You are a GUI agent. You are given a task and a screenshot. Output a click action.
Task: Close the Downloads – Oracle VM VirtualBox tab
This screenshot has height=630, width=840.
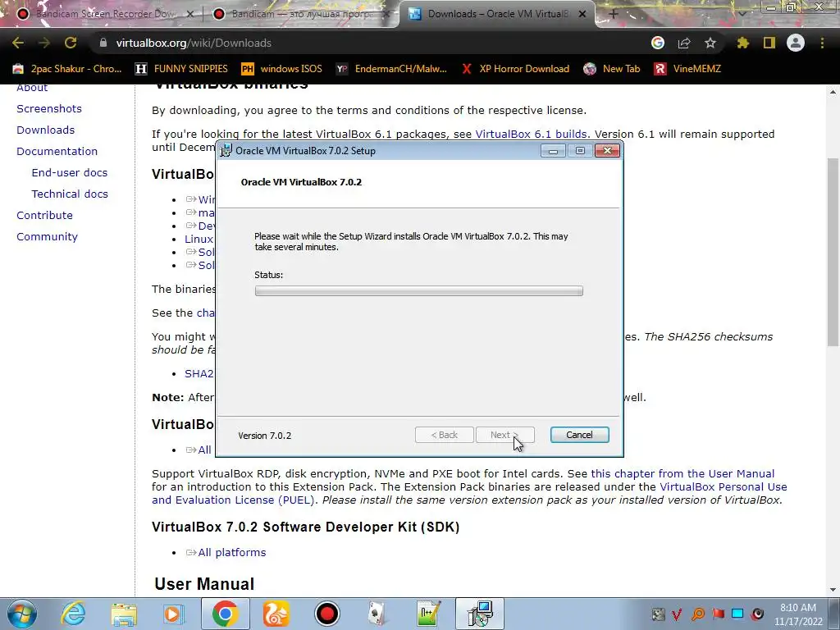tap(583, 14)
